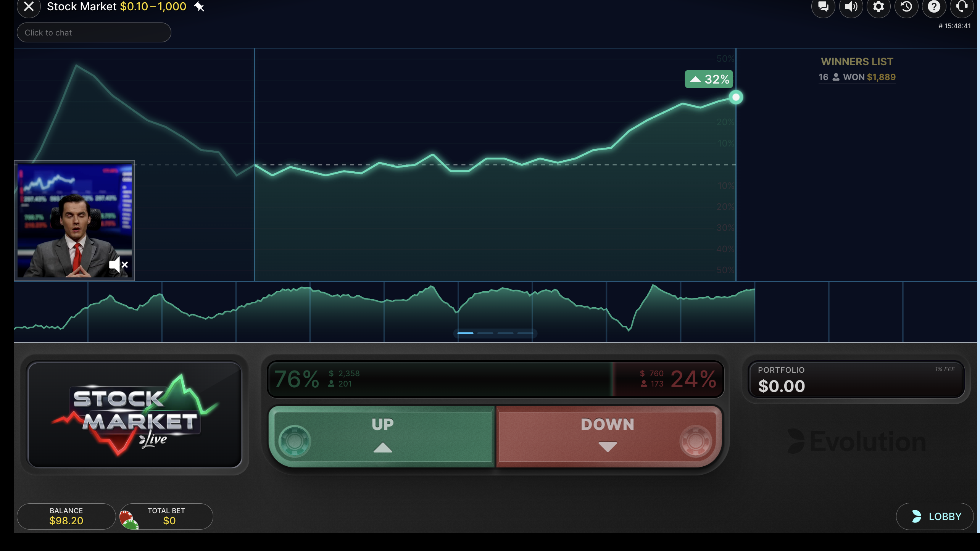Open the presenter video thumbnail
The height and width of the screenshot is (551, 980).
[x=74, y=221]
